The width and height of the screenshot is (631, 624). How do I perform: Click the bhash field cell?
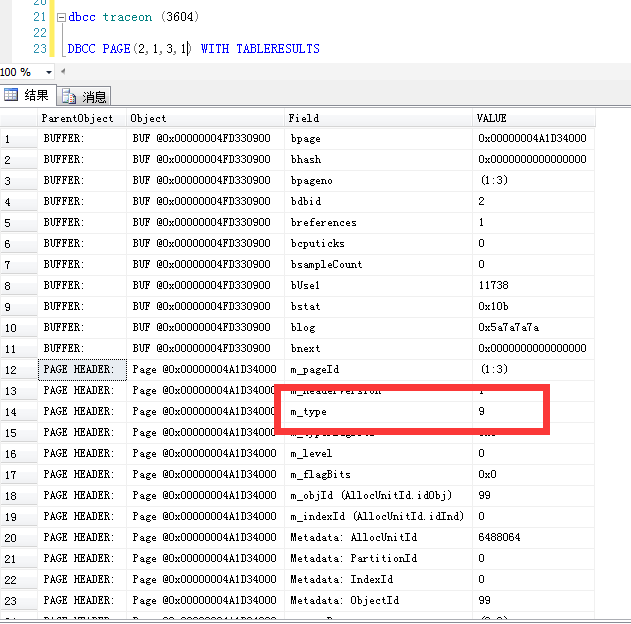click(378, 160)
